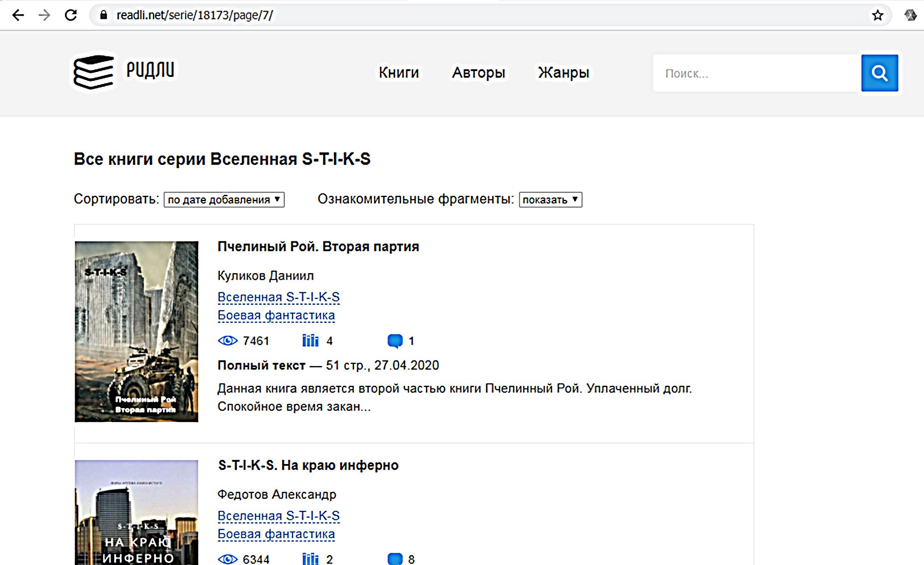Select the description starting Данная книга является второй
Image resolution: width=924 pixels, height=565 pixels.
point(455,397)
